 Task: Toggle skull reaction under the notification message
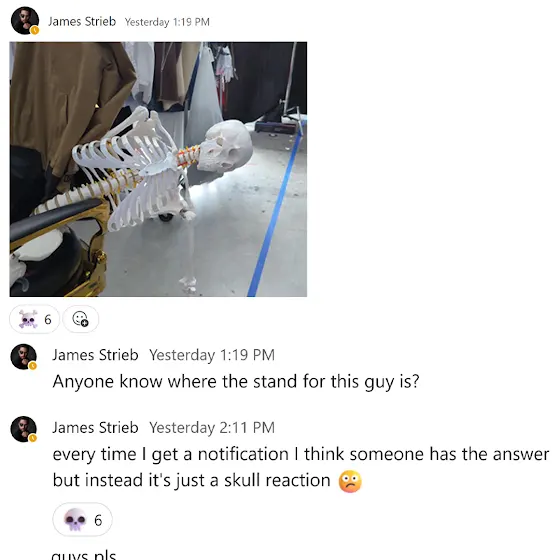point(82,520)
